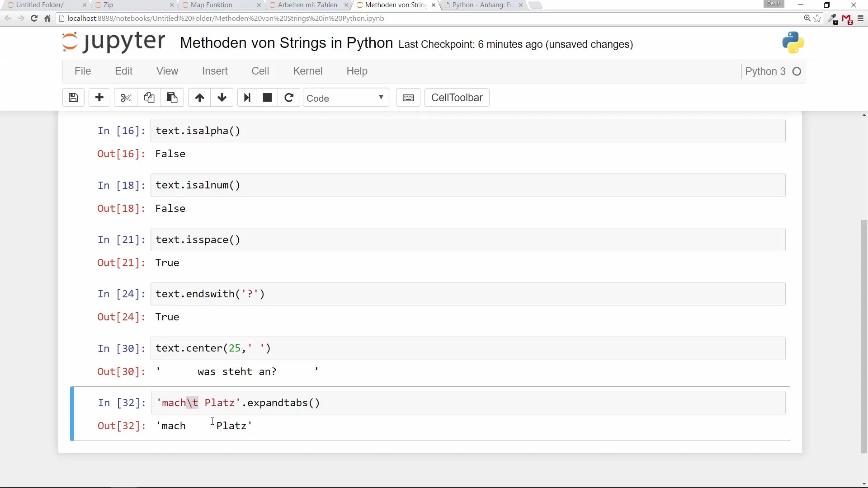The width and height of the screenshot is (868, 488).
Task: Move selected cell down with down arrow
Action: pyautogui.click(x=222, y=98)
